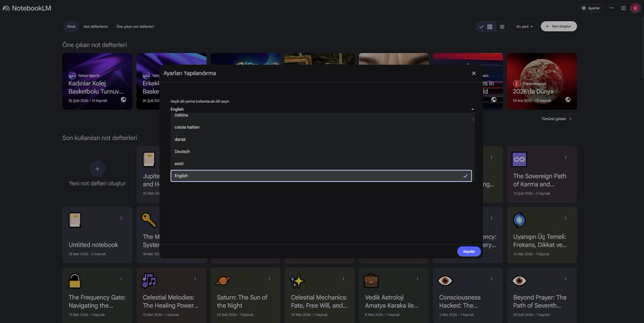The image size is (644, 323).
Task: Open Uyanışın Üç Temeli notebook title
Action: pos(539,240)
